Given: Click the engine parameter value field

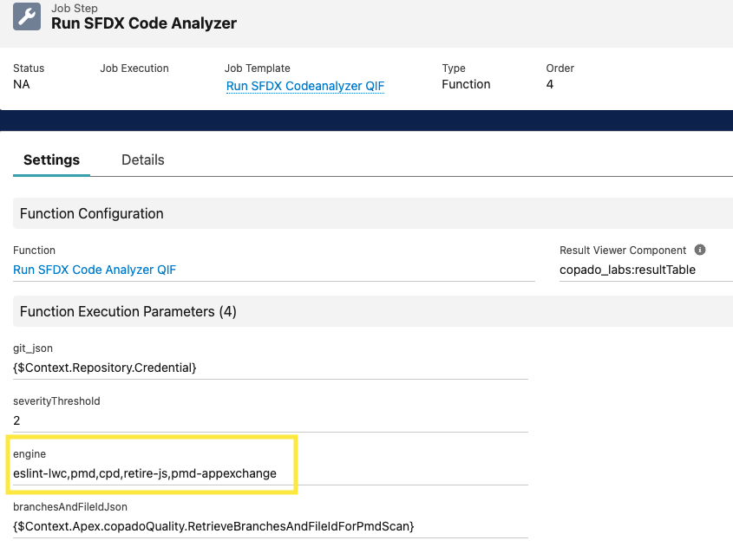Looking at the screenshot, I should point(271,473).
